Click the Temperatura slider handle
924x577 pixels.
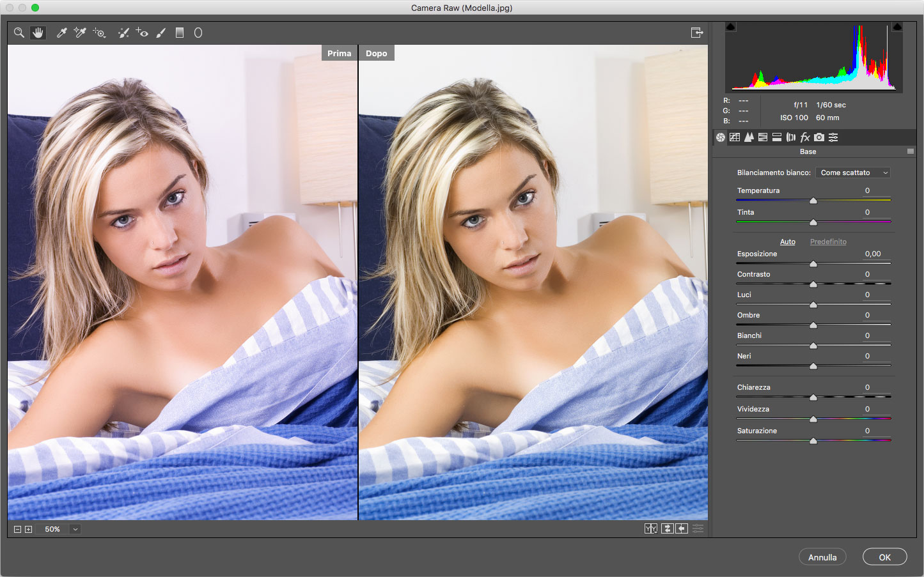coord(813,201)
